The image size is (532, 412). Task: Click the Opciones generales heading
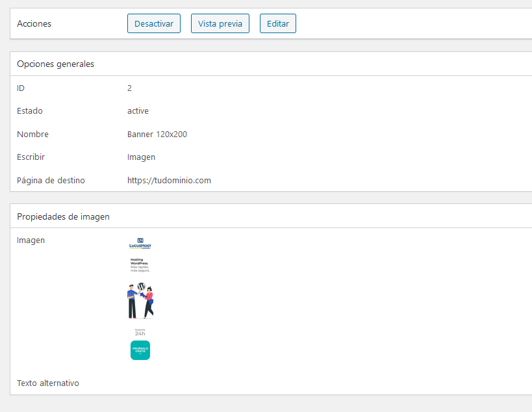[55, 64]
